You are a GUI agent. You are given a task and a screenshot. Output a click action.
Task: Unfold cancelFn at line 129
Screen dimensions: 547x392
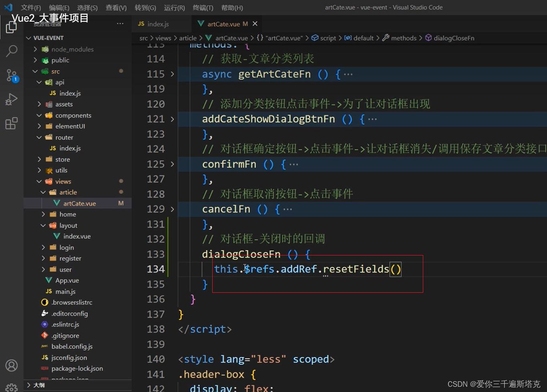172,209
